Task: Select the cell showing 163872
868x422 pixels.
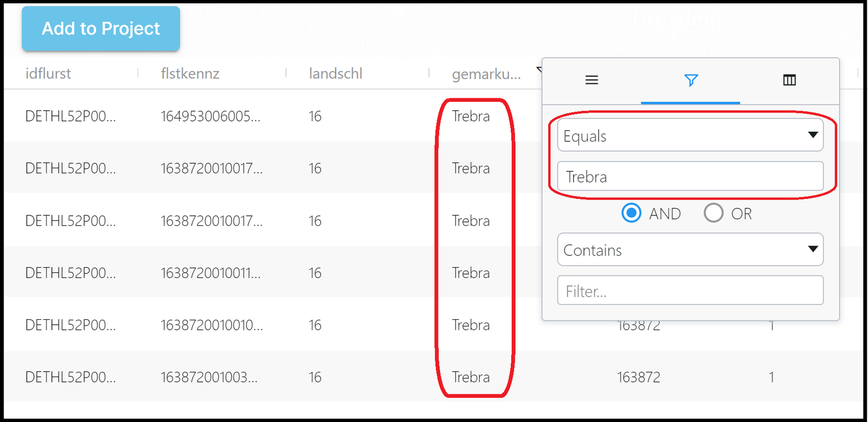Action: (639, 377)
